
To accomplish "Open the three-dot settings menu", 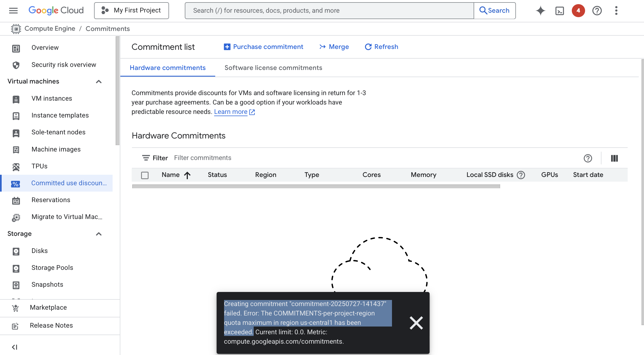I will 616,11.
